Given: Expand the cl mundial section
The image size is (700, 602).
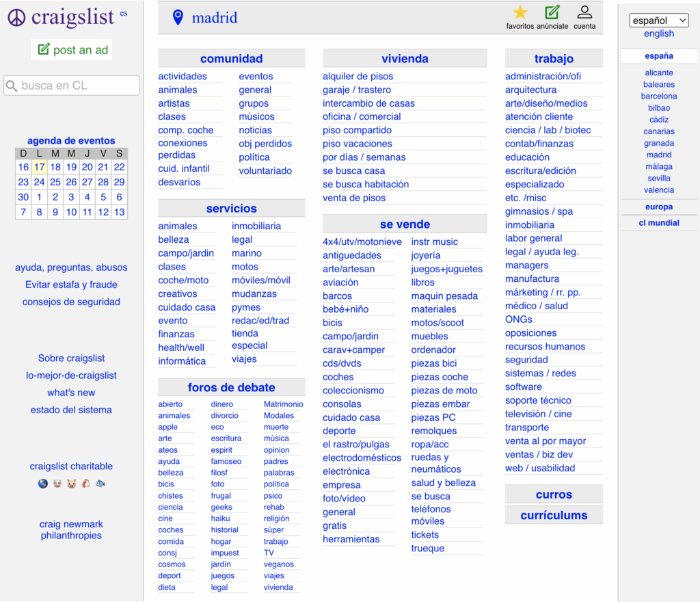Looking at the screenshot, I should (658, 222).
